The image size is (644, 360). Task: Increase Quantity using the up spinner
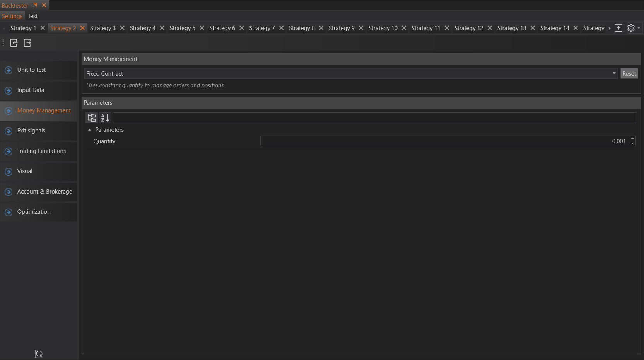pos(632,139)
